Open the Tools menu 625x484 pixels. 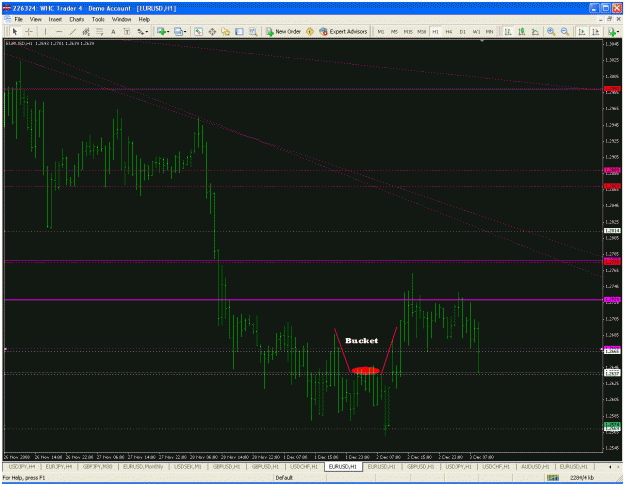click(98, 19)
